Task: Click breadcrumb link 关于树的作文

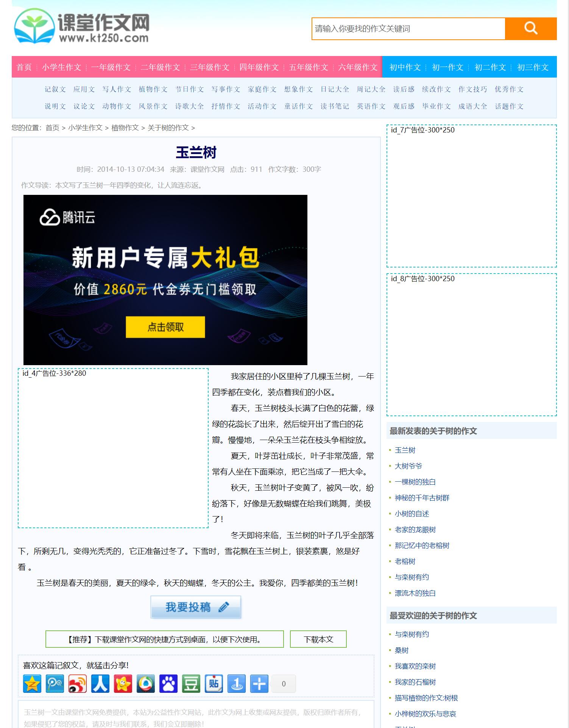Action: point(168,128)
